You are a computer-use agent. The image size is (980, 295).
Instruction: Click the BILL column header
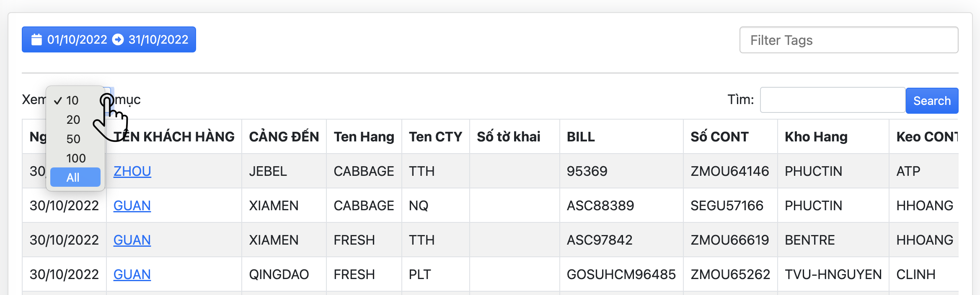[581, 137]
